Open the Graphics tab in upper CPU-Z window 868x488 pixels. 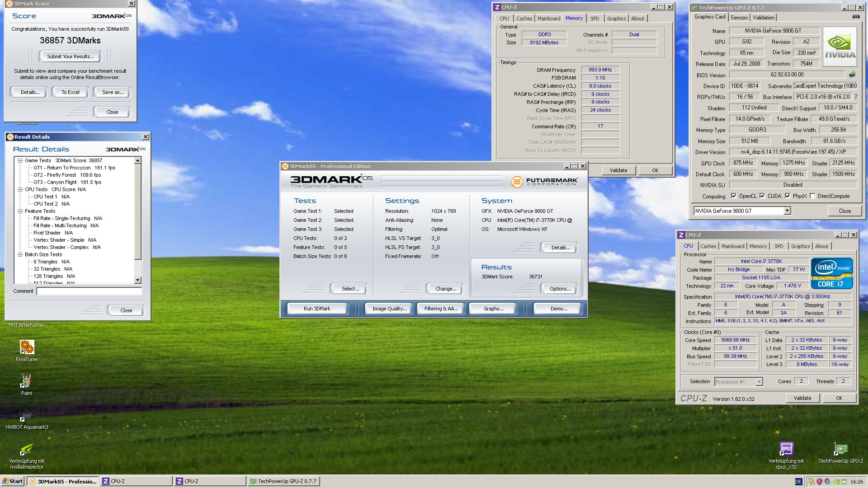click(x=616, y=19)
